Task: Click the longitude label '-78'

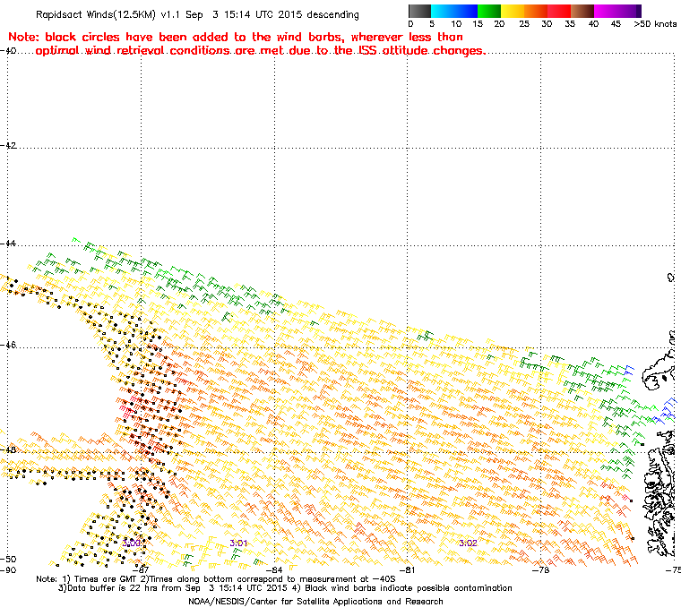Action: point(540,569)
